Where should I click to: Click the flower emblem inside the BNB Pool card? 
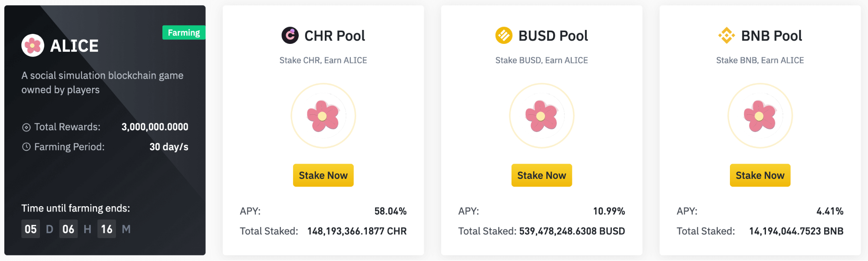(759, 115)
